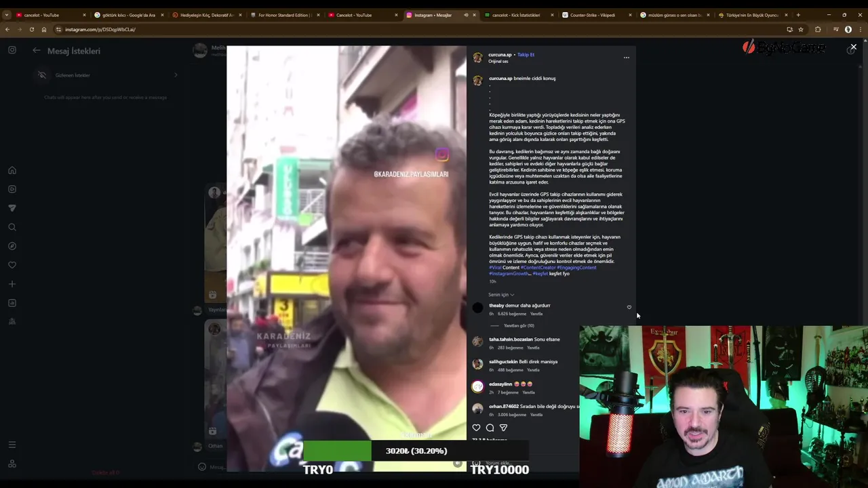Like the post with the heart icon
The height and width of the screenshot is (488, 868).
(x=476, y=428)
